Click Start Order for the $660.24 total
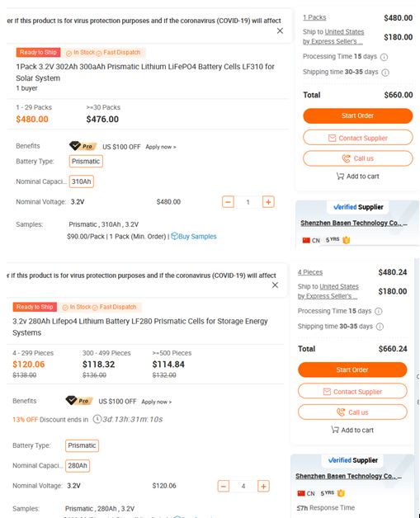Viewport: 420px width, 518px height. [352, 370]
